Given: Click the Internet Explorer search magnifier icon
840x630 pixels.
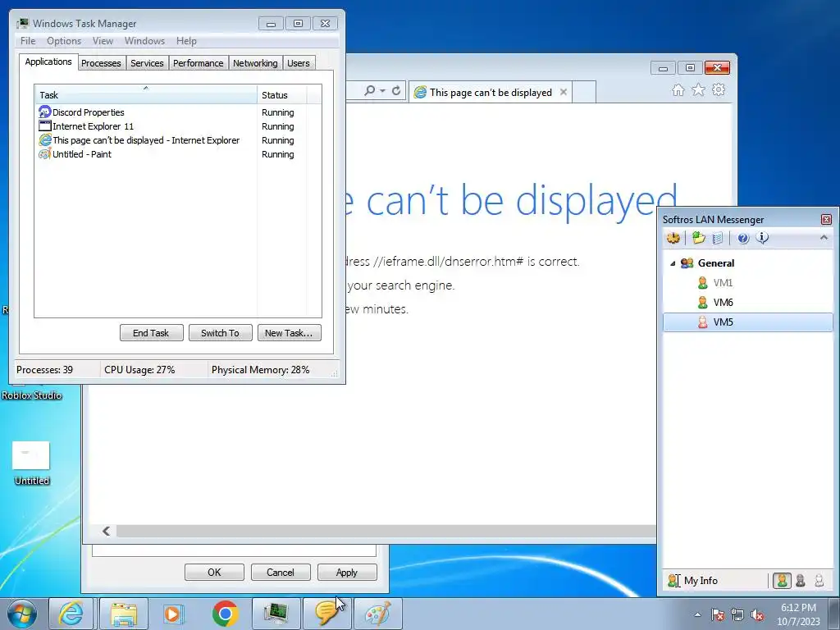Looking at the screenshot, I should (x=369, y=90).
